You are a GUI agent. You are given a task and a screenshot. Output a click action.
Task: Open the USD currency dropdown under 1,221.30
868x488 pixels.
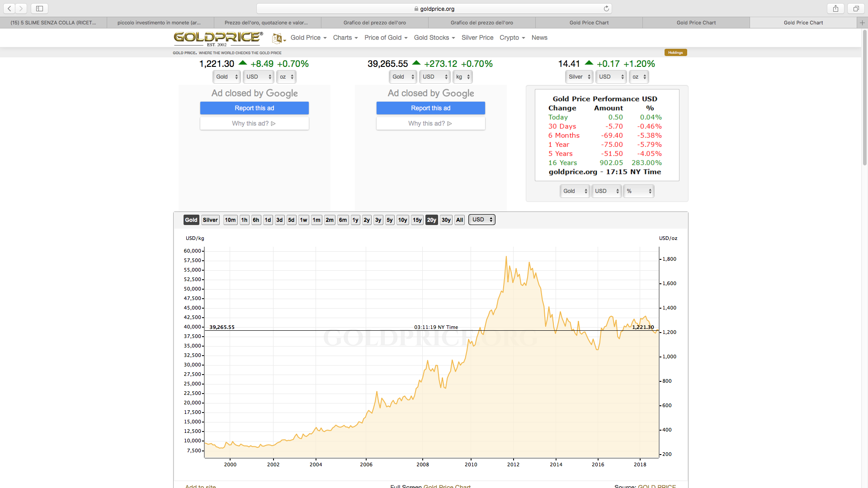pyautogui.click(x=259, y=77)
